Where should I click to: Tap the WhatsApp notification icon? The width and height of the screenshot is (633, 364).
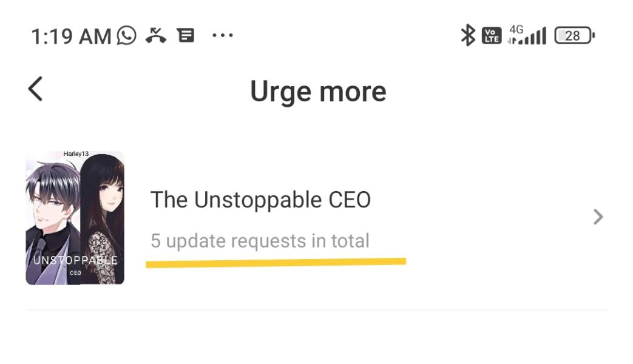click(127, 36)
